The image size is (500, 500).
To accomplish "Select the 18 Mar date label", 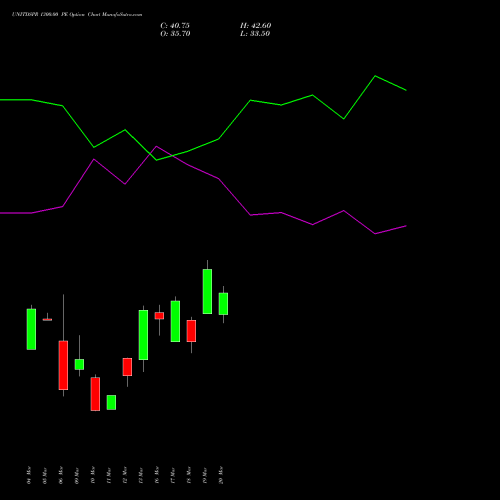I will 189,475.
